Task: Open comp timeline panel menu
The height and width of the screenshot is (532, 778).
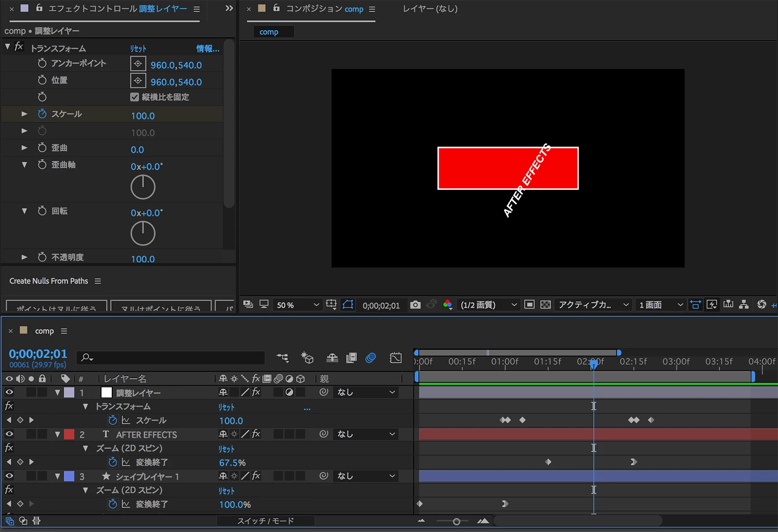Action: (x=64, y=331)
